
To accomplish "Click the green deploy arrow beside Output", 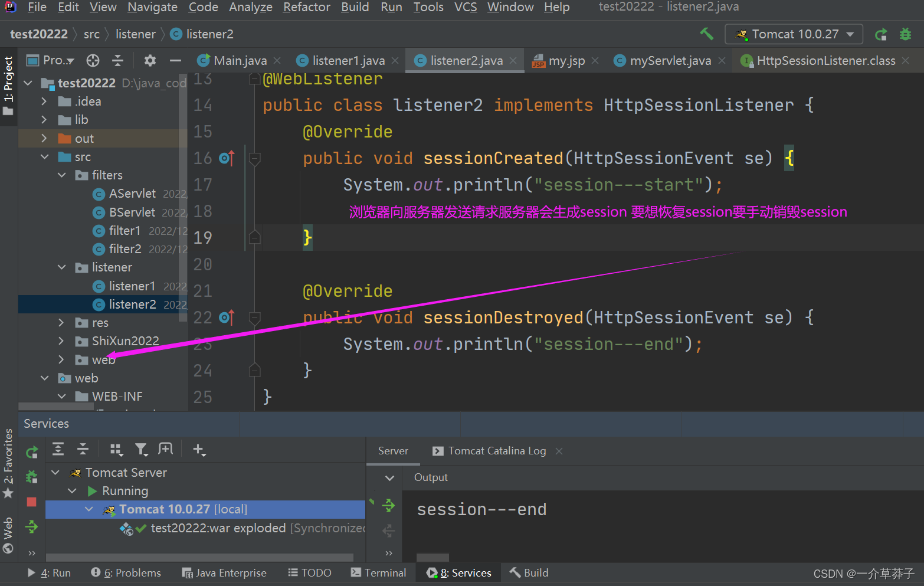I will point(388,505).
